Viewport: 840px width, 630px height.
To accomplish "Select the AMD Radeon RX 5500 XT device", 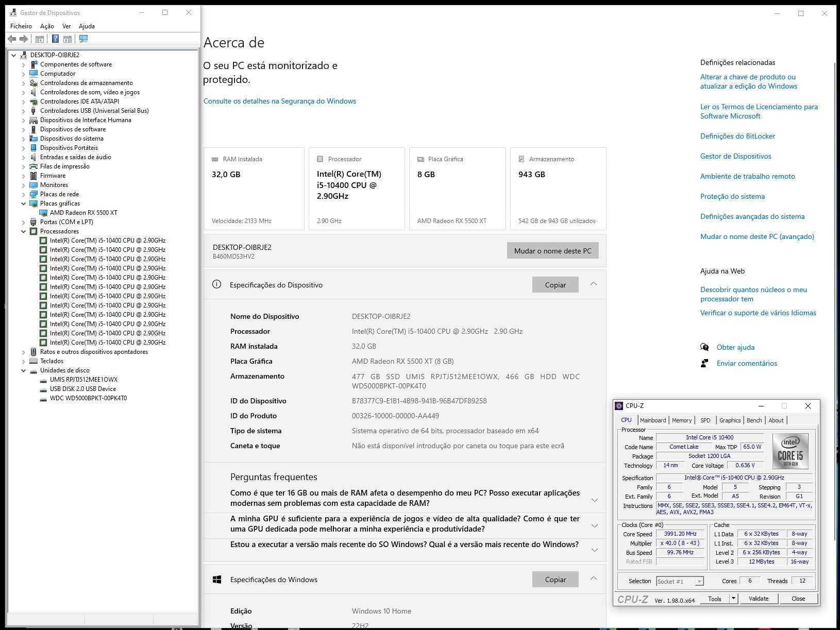I will [x=83, y=213].
